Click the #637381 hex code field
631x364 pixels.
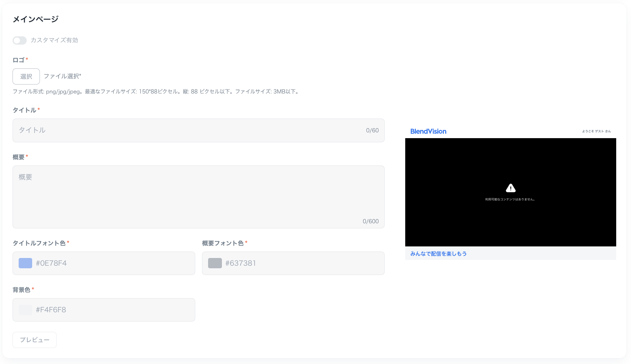[x=289, y=263]
